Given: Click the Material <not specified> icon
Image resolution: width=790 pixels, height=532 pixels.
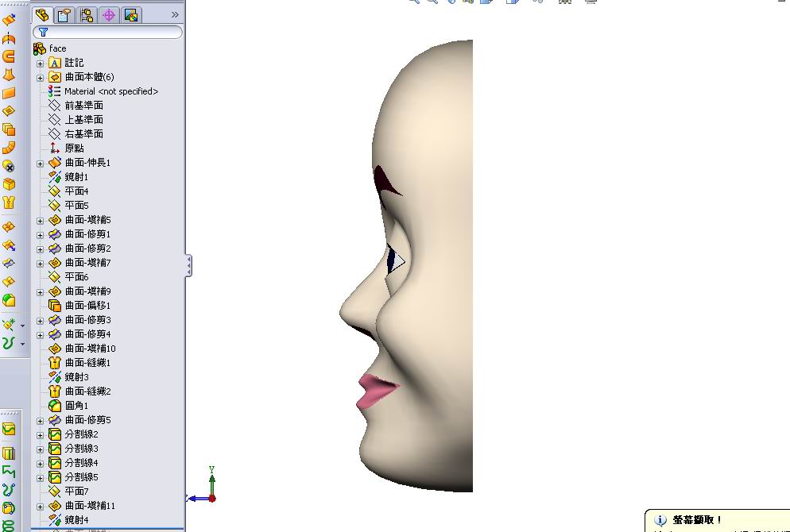Looking at the screenshot, I should pos(54,91).
